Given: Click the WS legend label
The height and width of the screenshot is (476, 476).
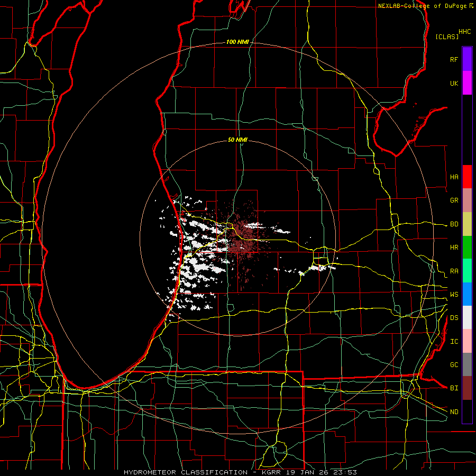Looking at the screenshot, I should [454, 295].
